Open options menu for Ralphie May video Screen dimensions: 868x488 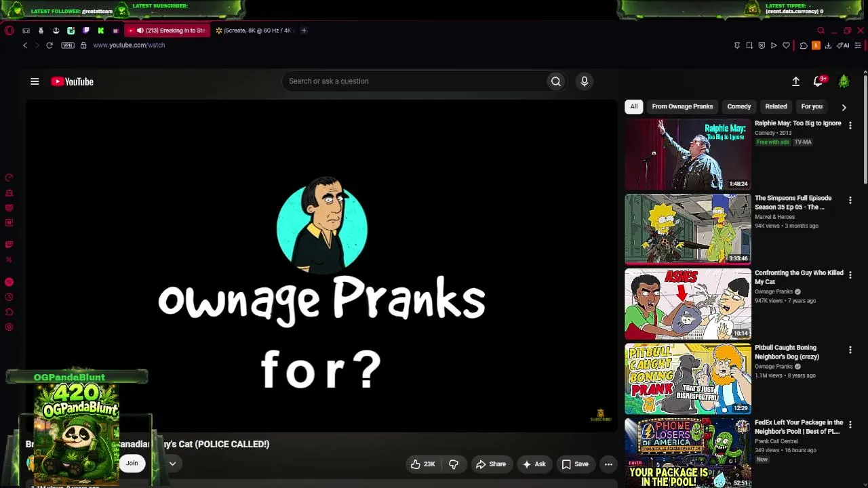tap(850, 125)
